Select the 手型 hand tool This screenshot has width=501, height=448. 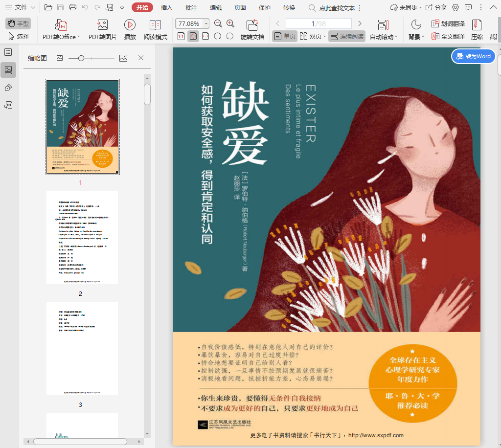(18, 23)
